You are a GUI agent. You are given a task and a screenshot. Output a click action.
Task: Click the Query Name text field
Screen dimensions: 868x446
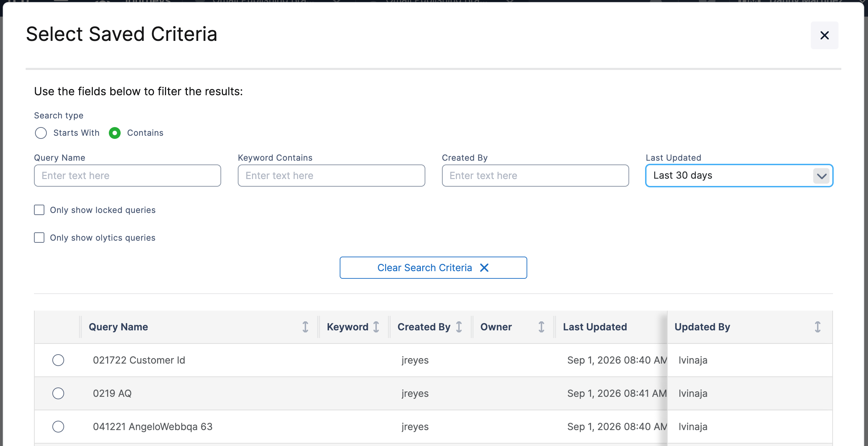pos(128,176)
